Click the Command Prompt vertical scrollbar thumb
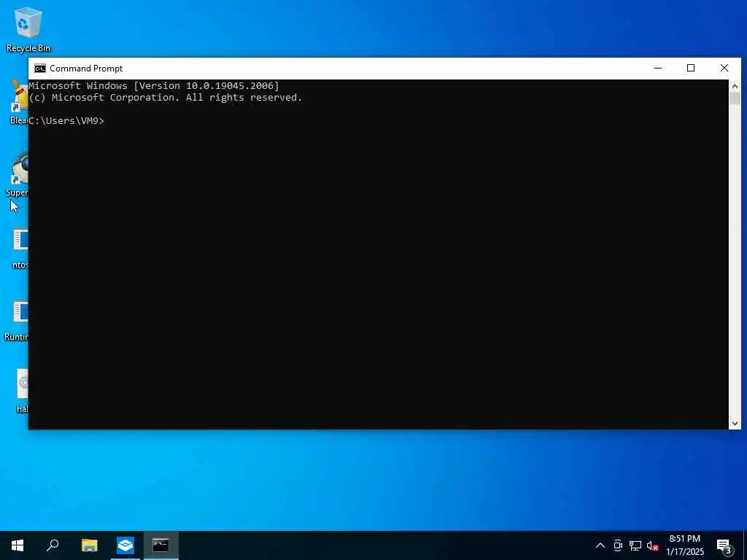Screen dimensions: 747x560 (x=735, y=98)
